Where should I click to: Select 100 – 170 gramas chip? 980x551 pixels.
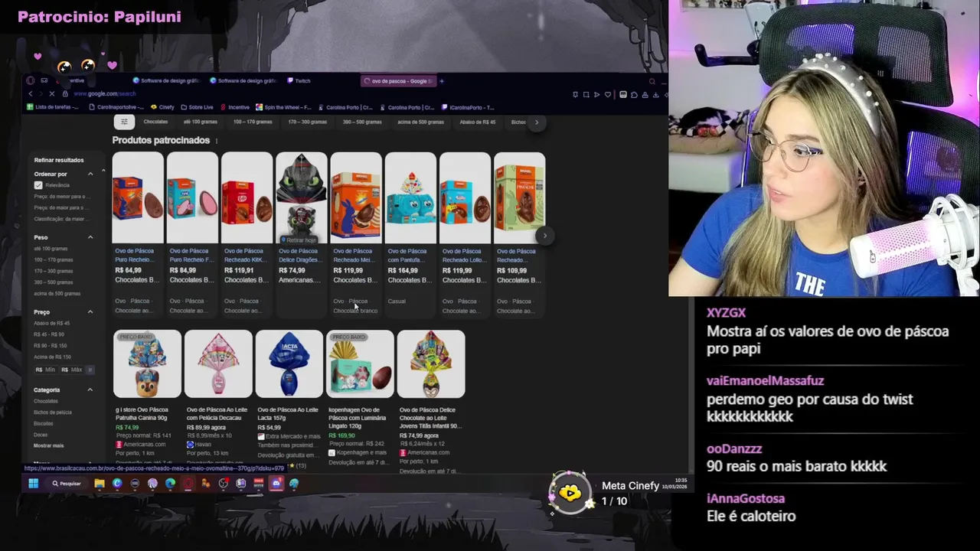(x=253, y=122)
